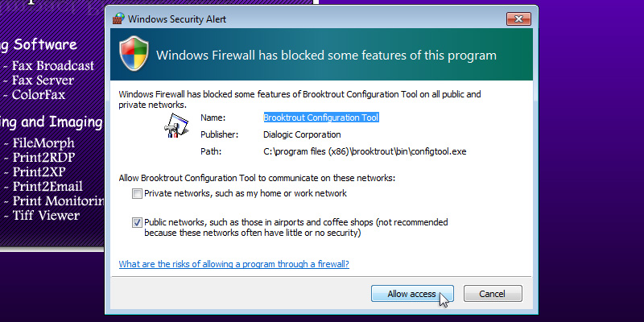644x322 pixels.
Task: Select Print2RDP from the list
Action: (x=45, y=158)
